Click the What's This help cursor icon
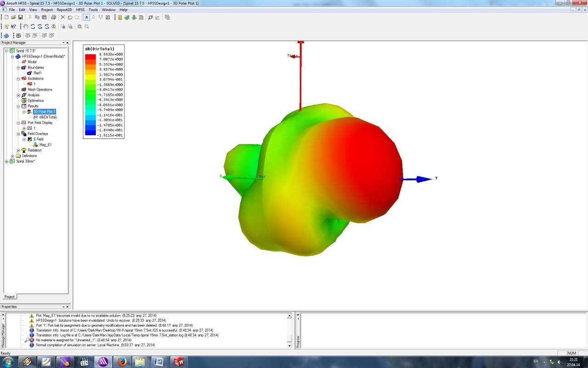The width and height of the screenshot is (588, 368). (x=13, y=27)
